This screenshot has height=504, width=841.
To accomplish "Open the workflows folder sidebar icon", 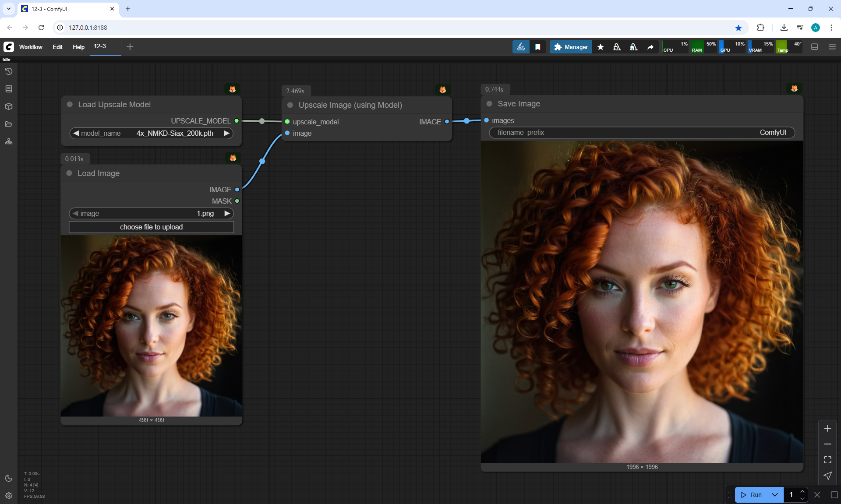I will click(9, 124).
